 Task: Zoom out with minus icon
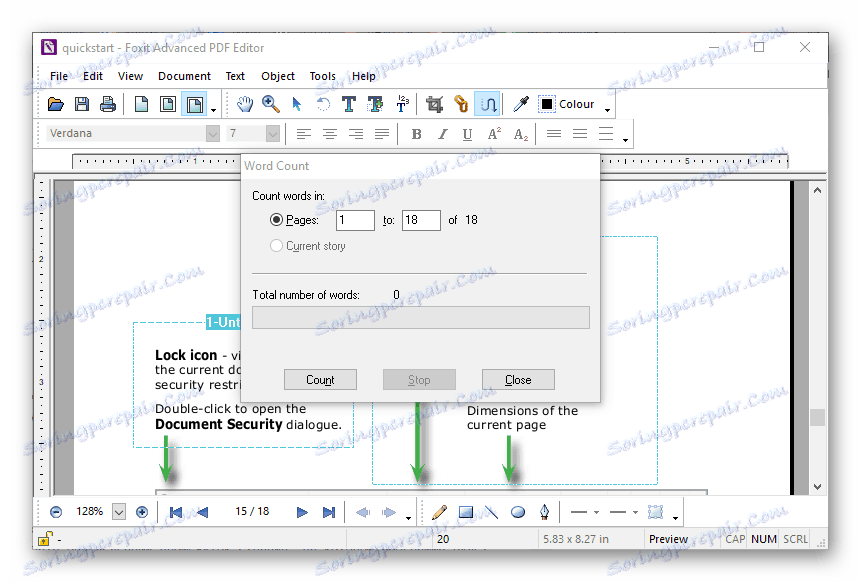coord(55,512)
